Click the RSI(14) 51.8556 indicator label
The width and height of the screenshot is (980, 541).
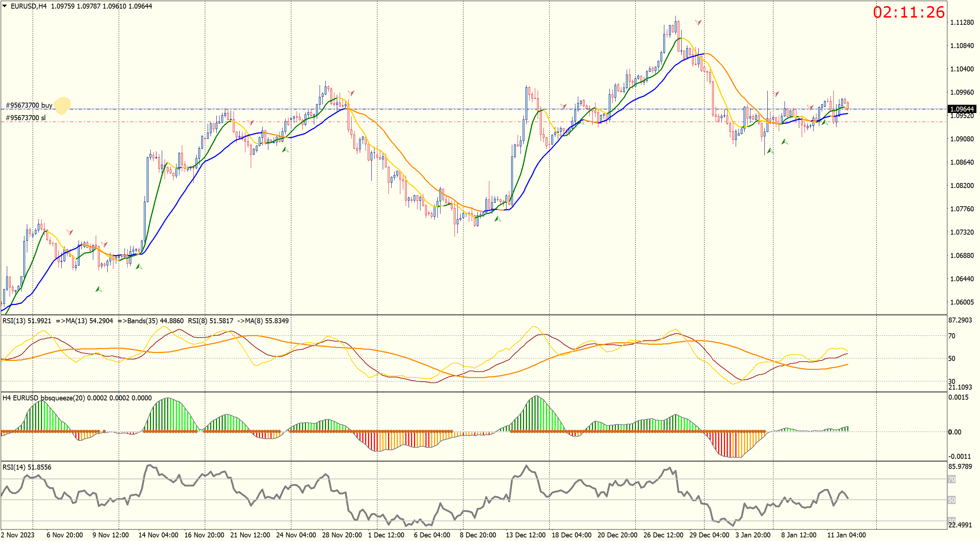click(27, 467)
